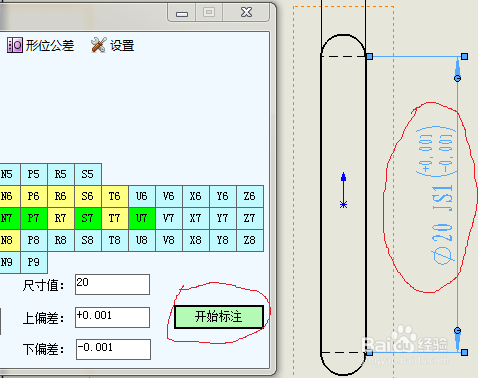Minimize the tolerance dialog window
The image size is (478, 378).
(182, 13)
